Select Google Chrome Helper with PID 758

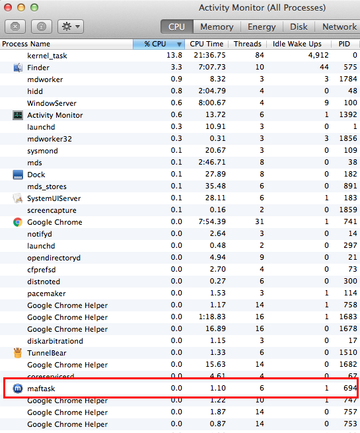(67, 305)
